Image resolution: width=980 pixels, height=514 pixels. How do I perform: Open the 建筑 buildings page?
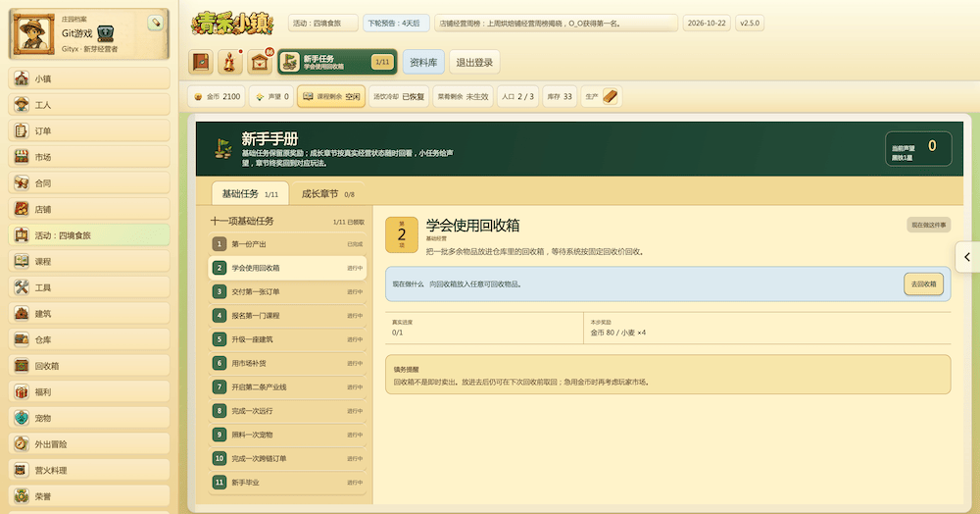[x=89, y=314]
